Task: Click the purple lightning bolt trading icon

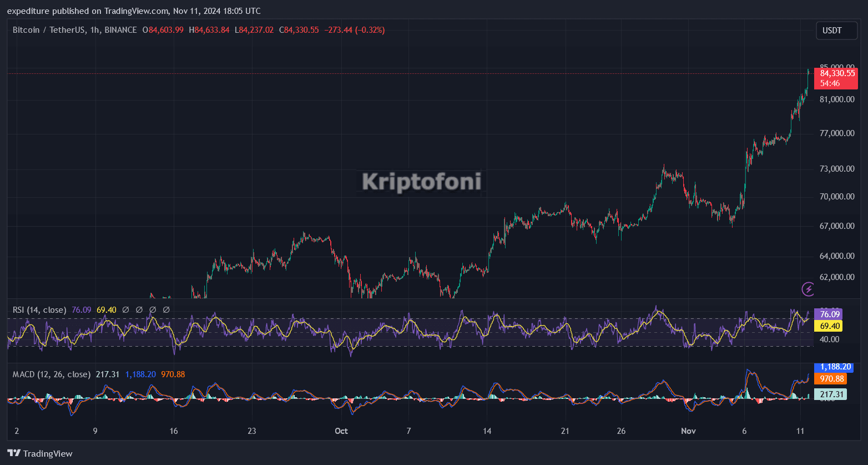Action: pos(808,289)
